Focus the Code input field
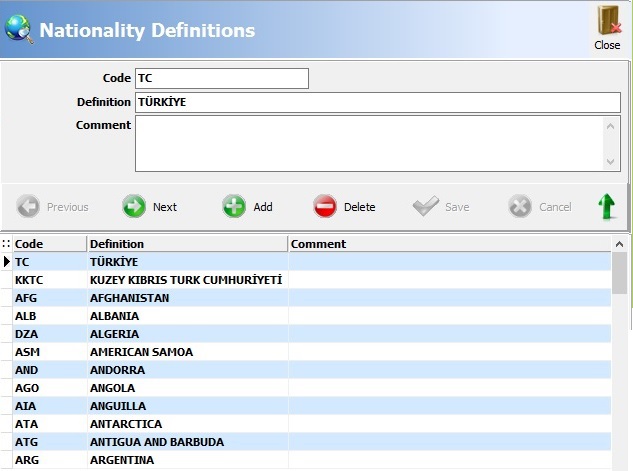The height and width of the screenshot is (471, 633). [x=222, y=78]
